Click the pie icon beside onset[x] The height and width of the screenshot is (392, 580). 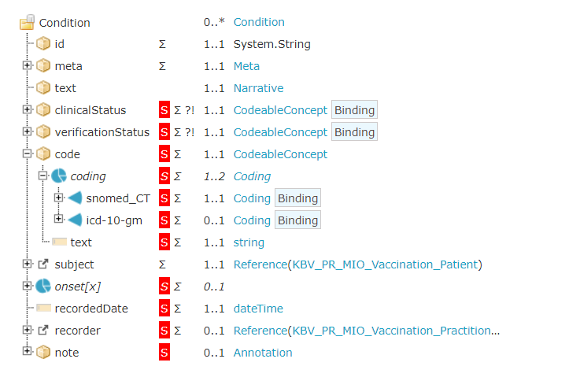coord(43,287)
